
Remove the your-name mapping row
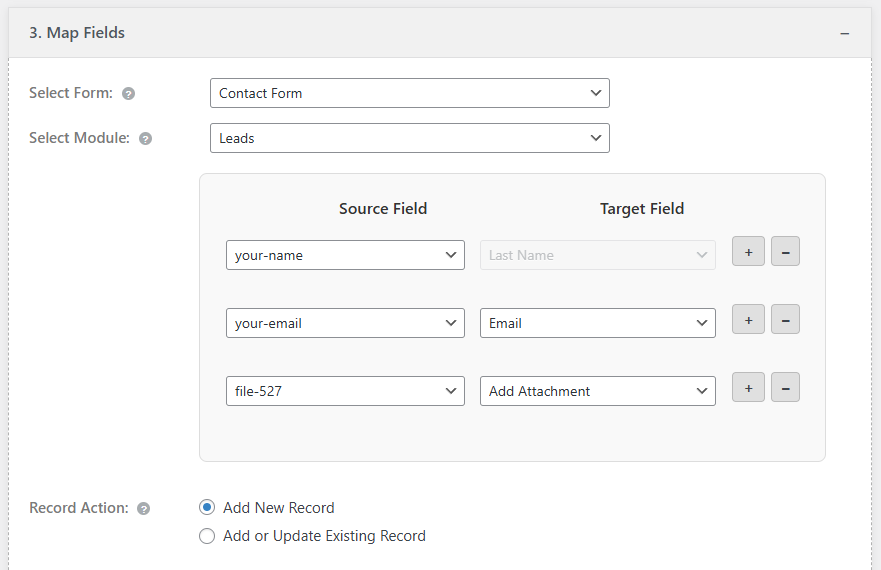click(785, 252)
